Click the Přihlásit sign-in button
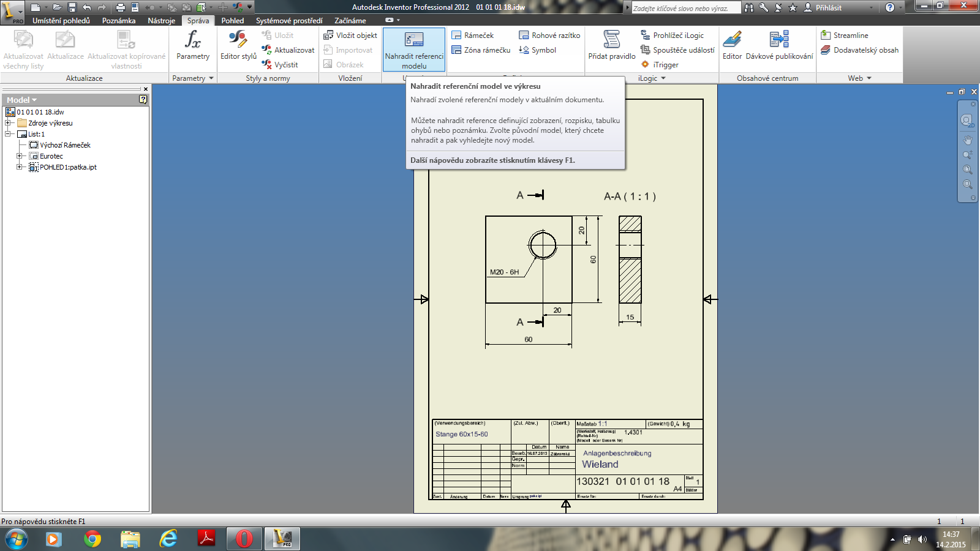 click(x=823, y=7)
